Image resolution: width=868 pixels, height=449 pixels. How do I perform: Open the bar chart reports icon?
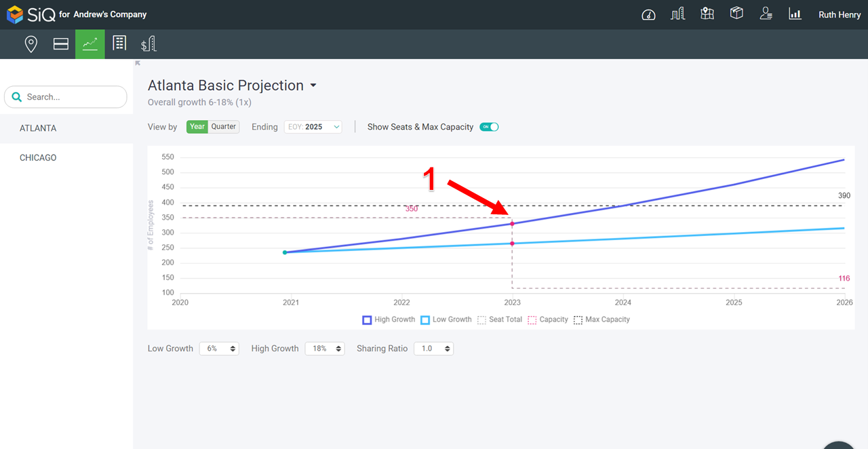(795, 14)
